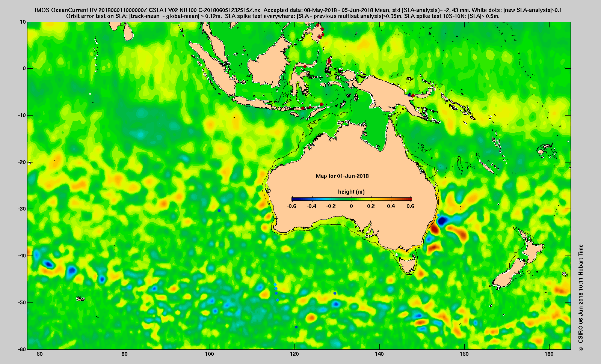Click the latitude axis label "-40"
The height and width of the screenshot is (364, 601).
coord(22,256)
